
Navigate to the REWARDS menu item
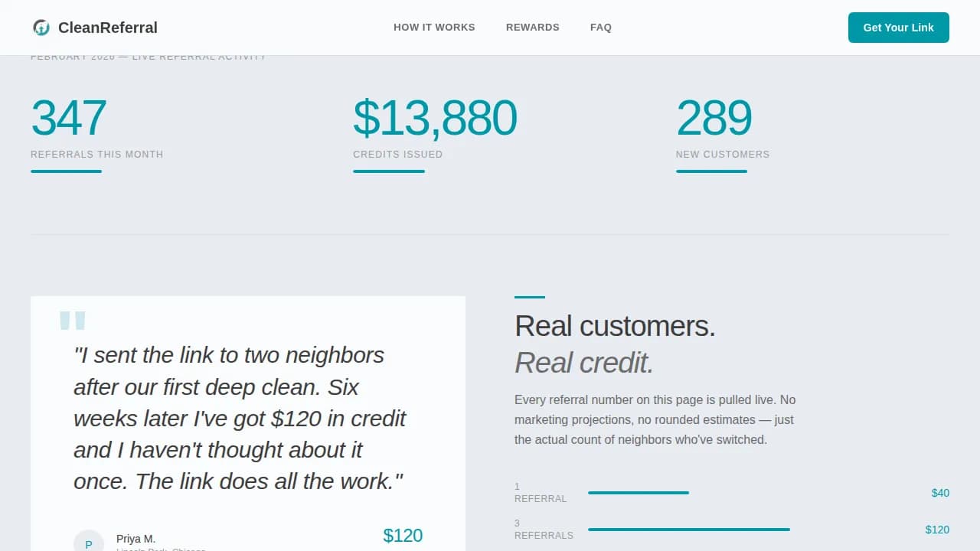coord(532,27)
